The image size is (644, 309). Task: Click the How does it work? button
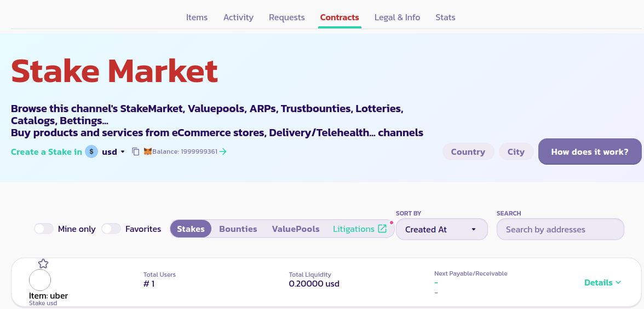click(x=589, y=151)
